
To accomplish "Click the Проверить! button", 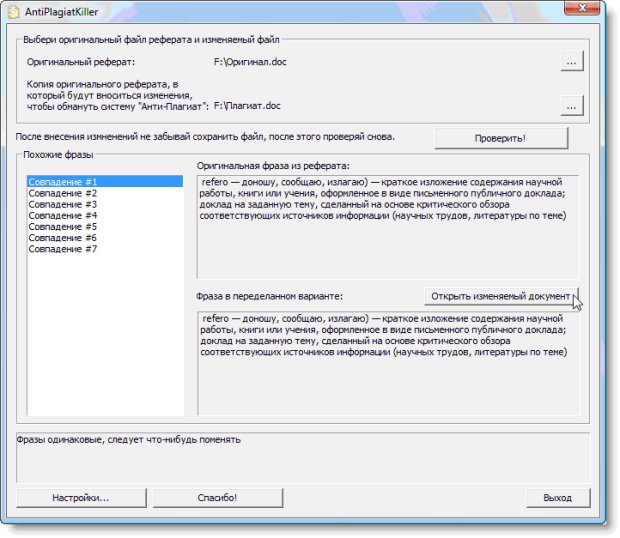I will coord(501,138).
